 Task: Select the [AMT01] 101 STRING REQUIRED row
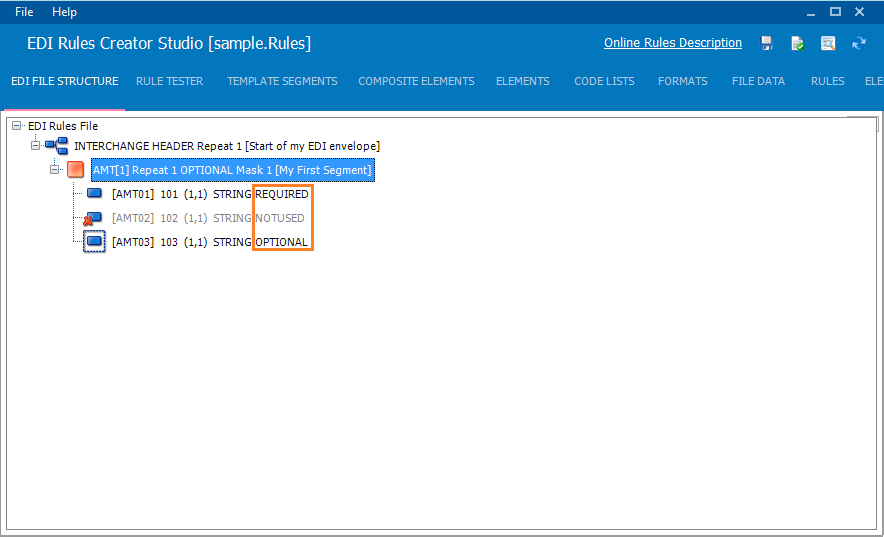(210, 194)
